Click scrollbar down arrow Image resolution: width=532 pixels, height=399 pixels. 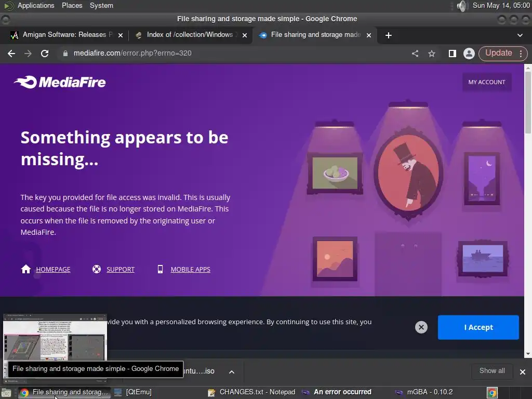[528, 353]
